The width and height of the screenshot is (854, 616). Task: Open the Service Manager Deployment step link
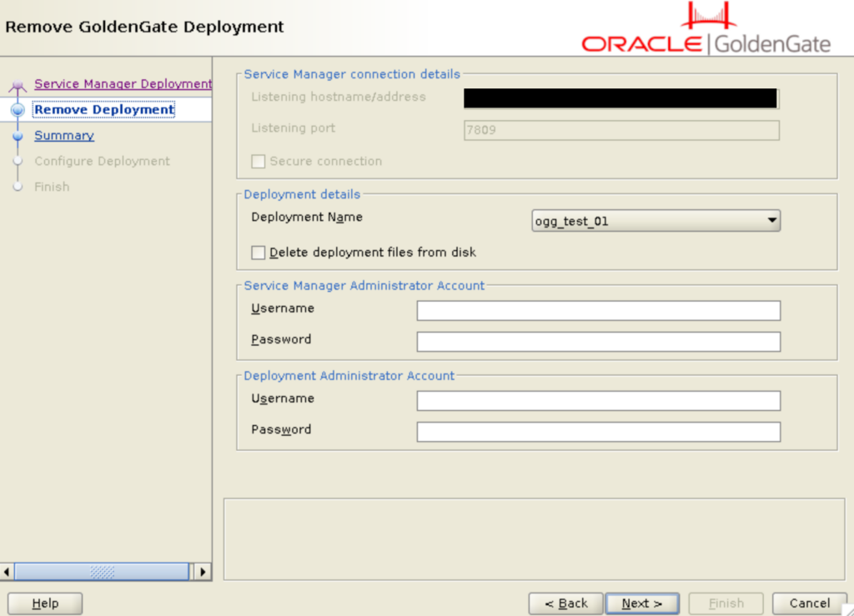tap(123, 84)
